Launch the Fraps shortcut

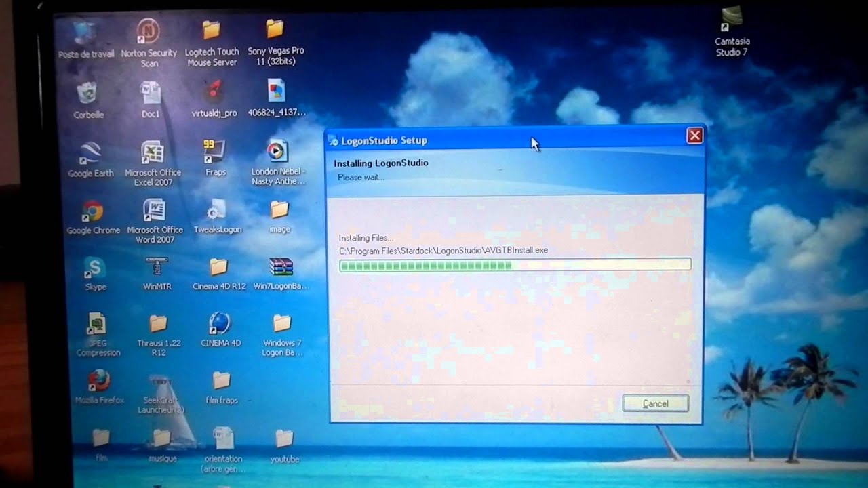215,152
